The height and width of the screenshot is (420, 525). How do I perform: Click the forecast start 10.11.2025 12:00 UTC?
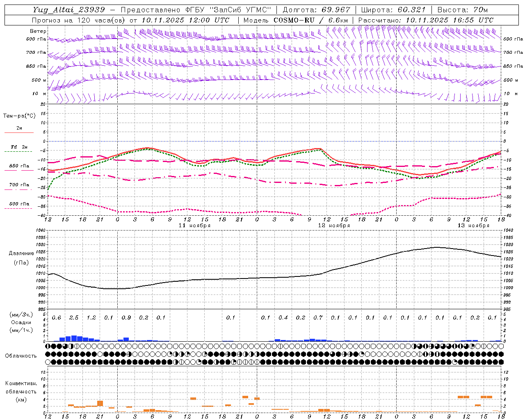pyautogui.click(x=185, y=20)
